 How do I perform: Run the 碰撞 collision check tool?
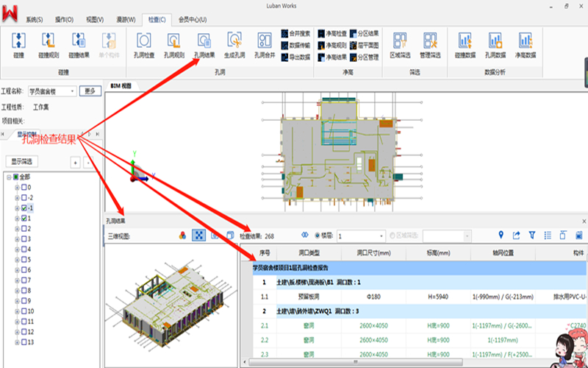pos(18,45)
